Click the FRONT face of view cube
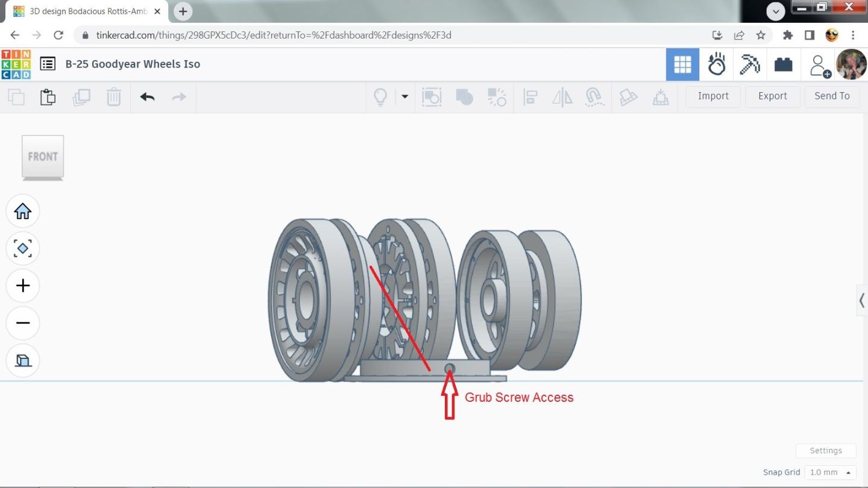868x488 pixels. click(x=43, y=157)
